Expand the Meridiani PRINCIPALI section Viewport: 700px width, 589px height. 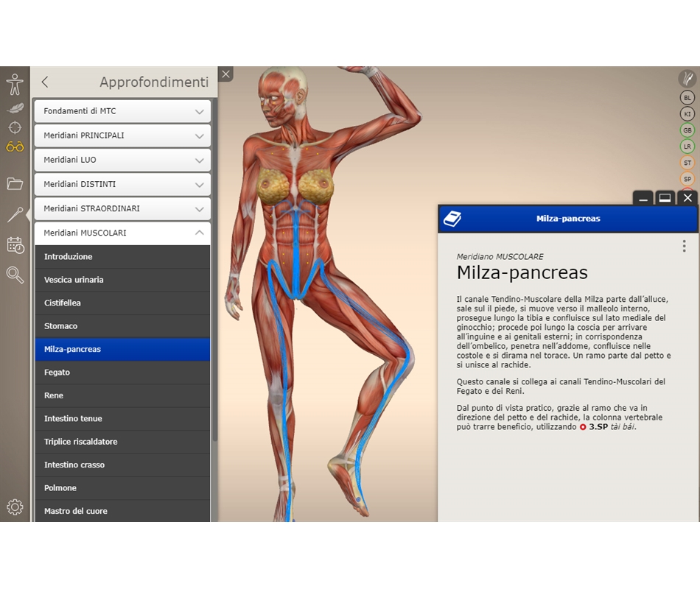[x=122, y=135]
